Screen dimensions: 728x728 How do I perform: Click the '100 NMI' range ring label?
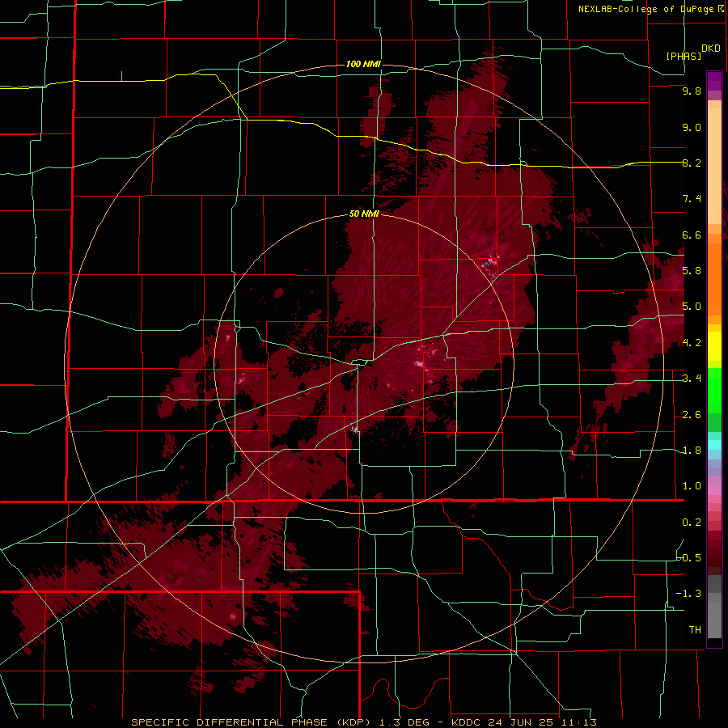363,64
